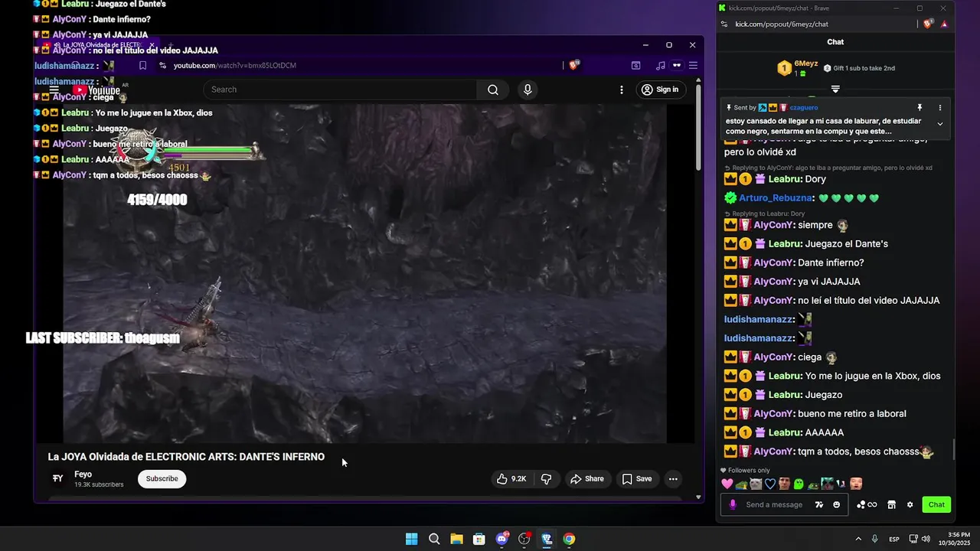The image size is (980, 551).
Task: Send message with green Chat button
Action: coord(936,504)
